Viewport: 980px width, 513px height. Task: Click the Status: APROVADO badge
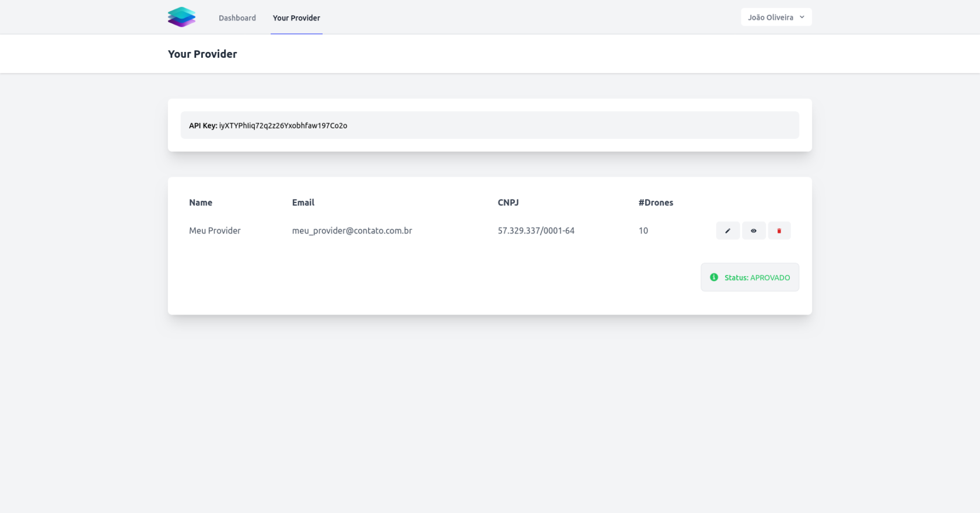coord(750,277)
